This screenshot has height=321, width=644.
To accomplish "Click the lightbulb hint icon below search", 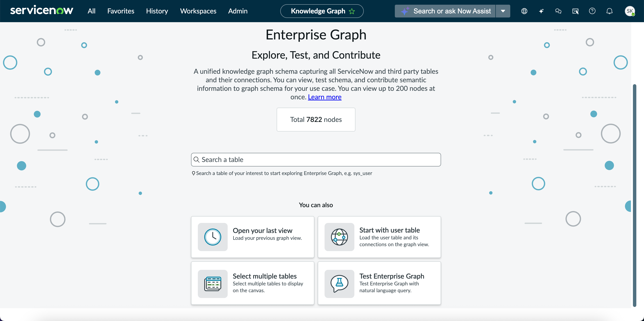I will tap(193, 173).
